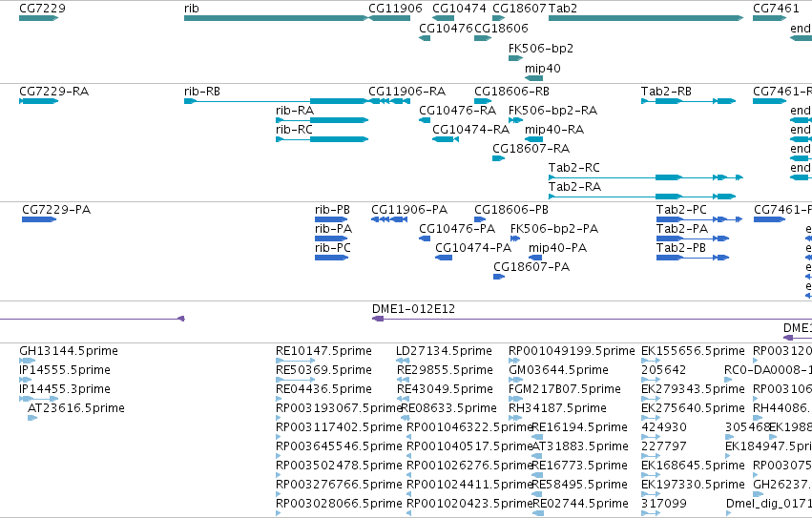Click the CG10476-PA protein
The image size is (812, 518).
coord(425,238)
